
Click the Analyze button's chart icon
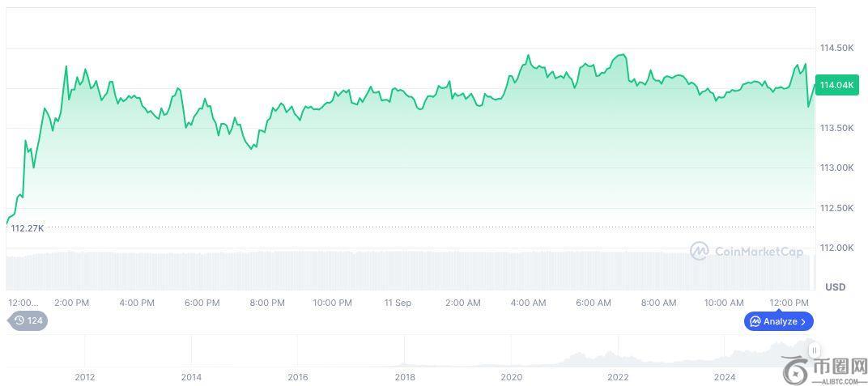pos(755,321)
